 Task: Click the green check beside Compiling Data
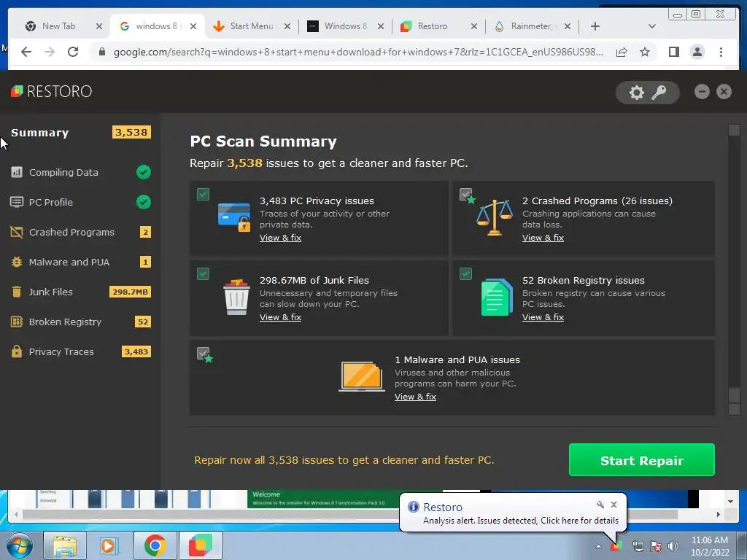(x=144, y=172)
